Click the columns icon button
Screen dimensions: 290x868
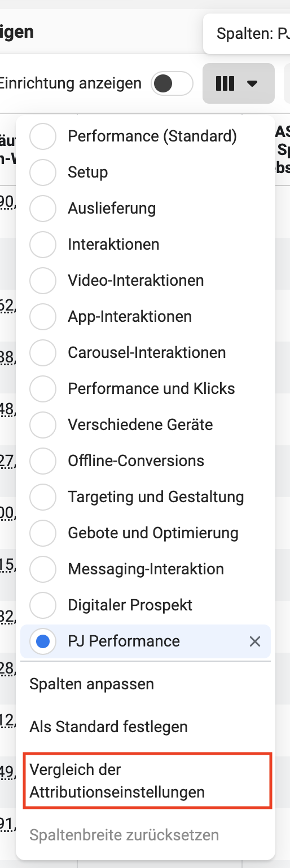click(238, 83)
